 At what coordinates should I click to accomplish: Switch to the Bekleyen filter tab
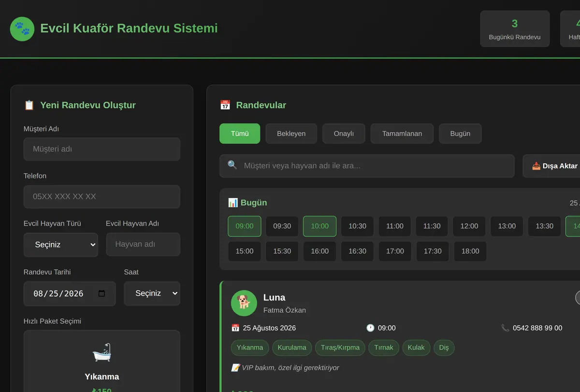click(291, 133)
